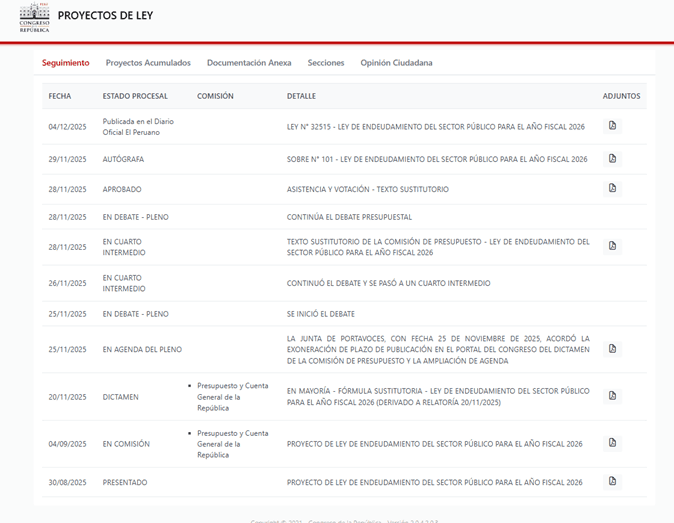The image size is (674, 523).
Task: Open the Dictamen attachment dated 20/11/2025
Action: pos(613,396)
